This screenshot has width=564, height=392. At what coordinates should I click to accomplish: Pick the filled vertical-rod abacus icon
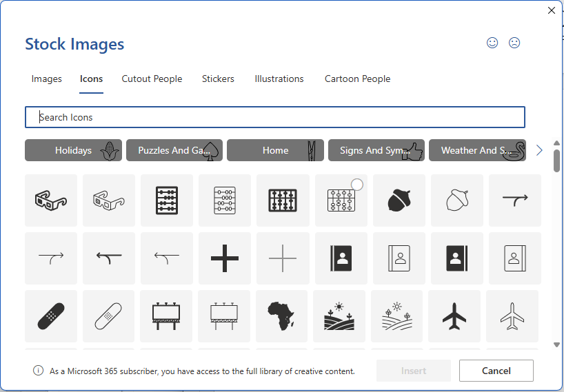click(x=283, y=200)
